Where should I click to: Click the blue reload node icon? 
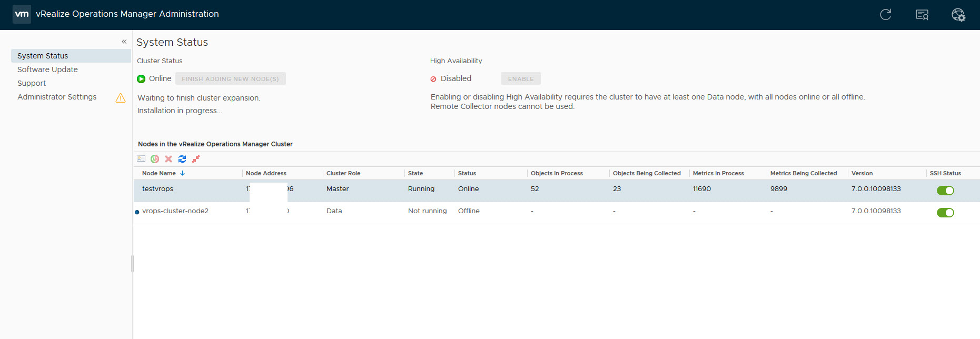point(182,159)
